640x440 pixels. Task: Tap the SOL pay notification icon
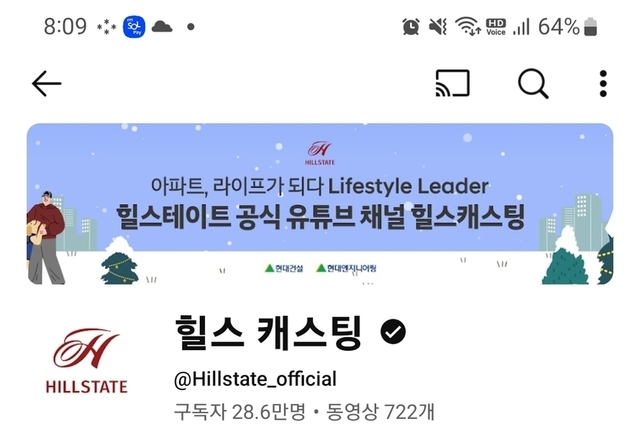tap(134, 27)
